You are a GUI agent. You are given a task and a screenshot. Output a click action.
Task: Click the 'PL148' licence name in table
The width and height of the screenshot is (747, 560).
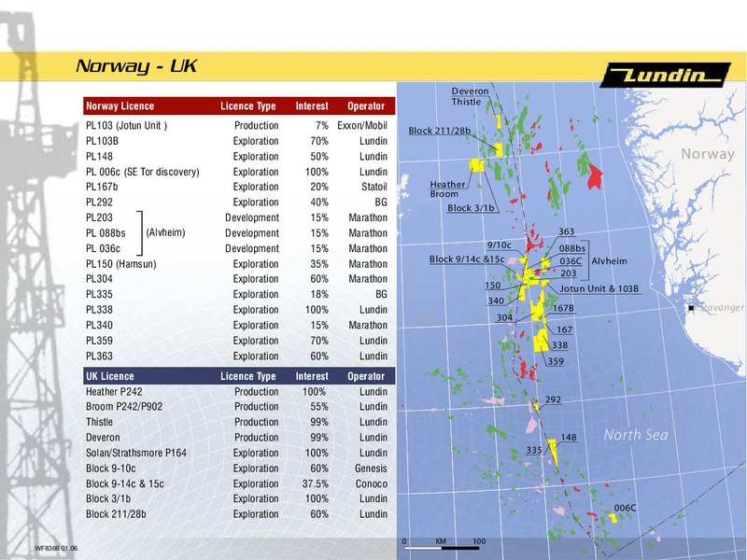(99, 156)
